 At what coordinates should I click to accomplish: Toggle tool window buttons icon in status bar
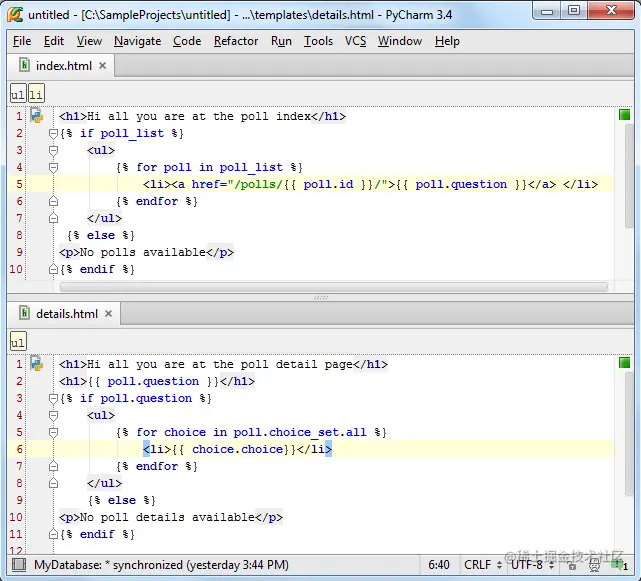click(x=19, y=565)
